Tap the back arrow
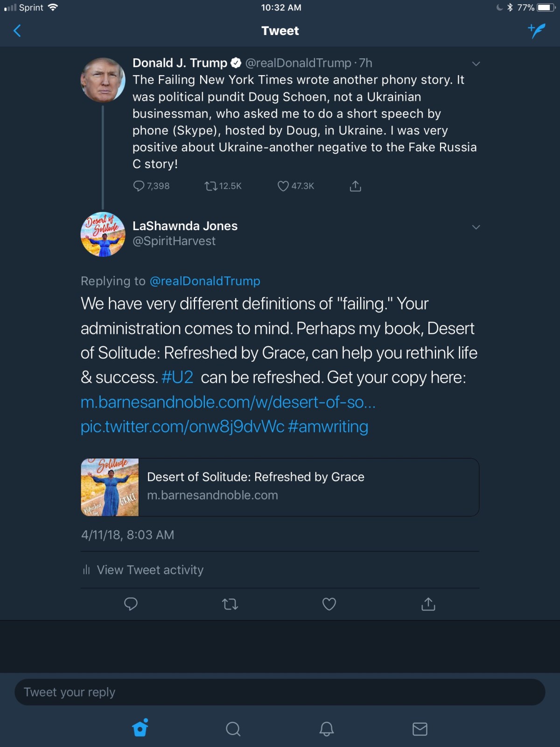 [17, 31]
